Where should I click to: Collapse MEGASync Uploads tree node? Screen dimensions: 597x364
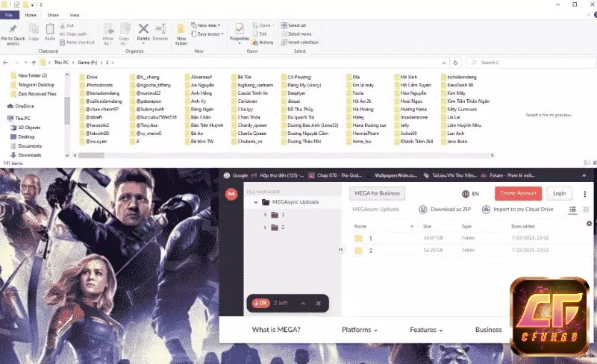click(x=256, y=202)
